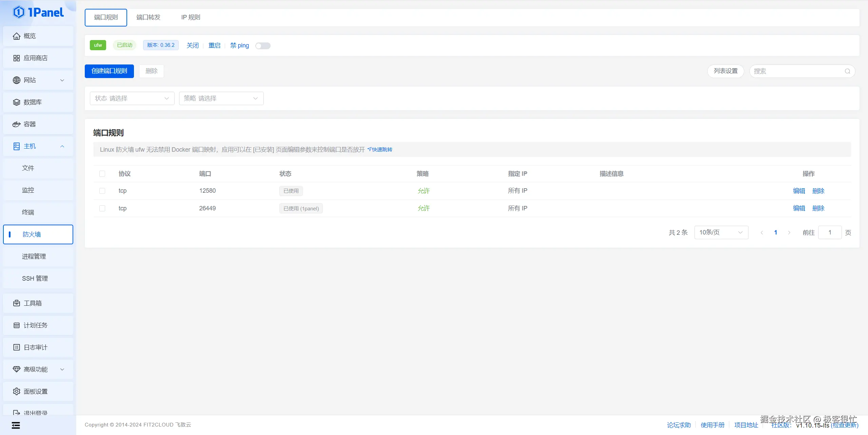Viewport: 868px width, 435px height.
Task: Click the 数据库 layers icon
Action: click(x=16, y=102)
